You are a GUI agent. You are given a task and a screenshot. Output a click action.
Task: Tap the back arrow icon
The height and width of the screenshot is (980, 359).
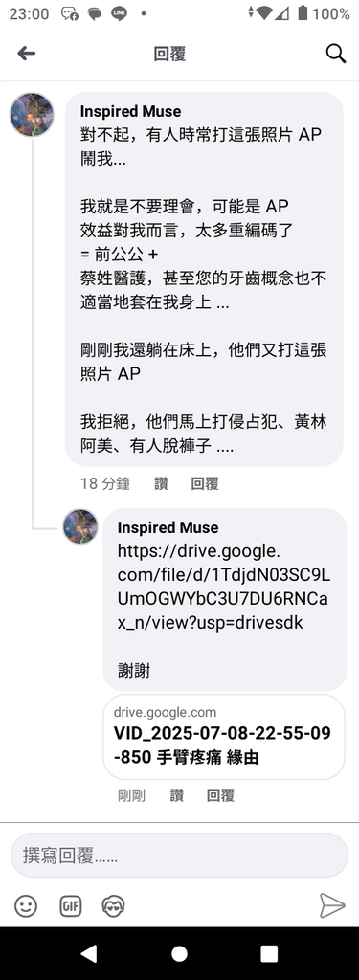click(26, 54)
